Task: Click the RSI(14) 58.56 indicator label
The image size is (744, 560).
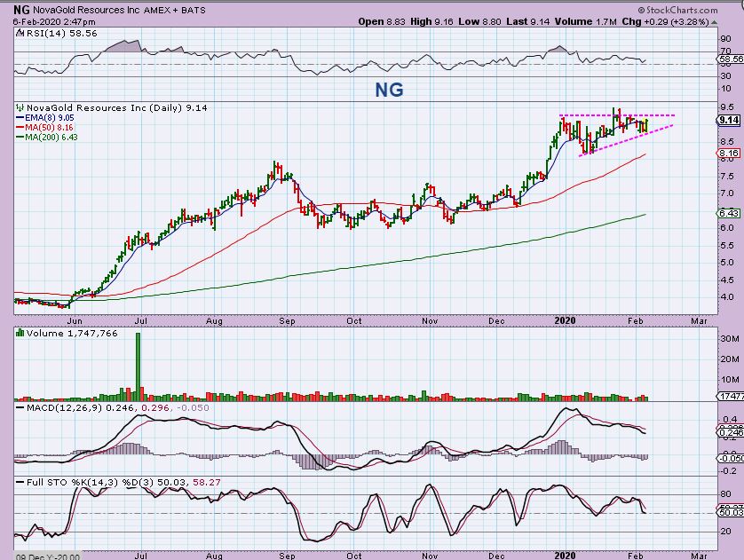Action: click(61, 33)
